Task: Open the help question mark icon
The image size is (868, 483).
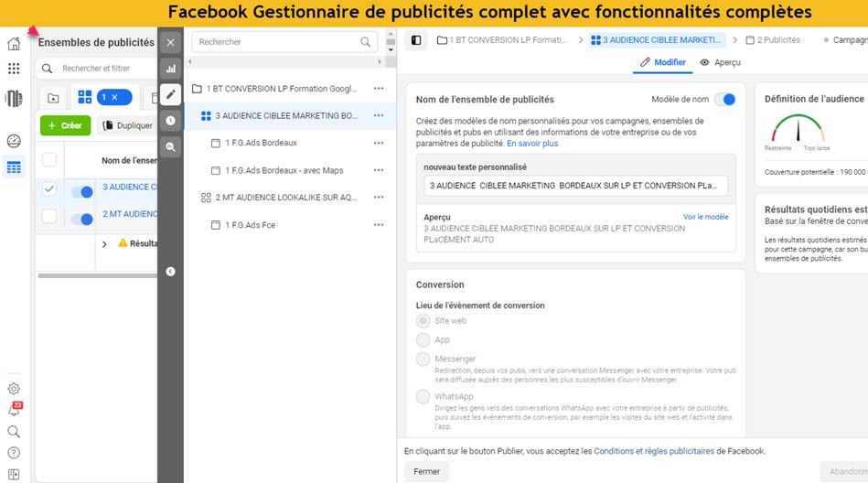Action: point(14,453)
